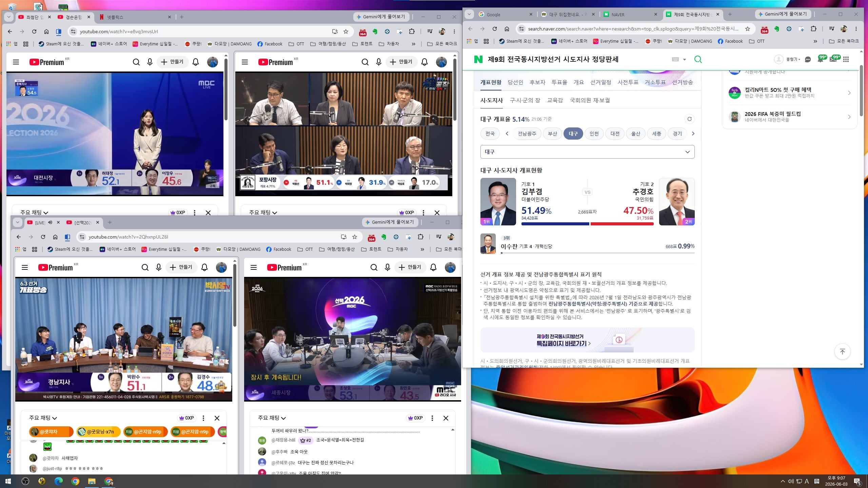
Task: Expand the 대구 district dropdown box
Action: pos(587,152)
